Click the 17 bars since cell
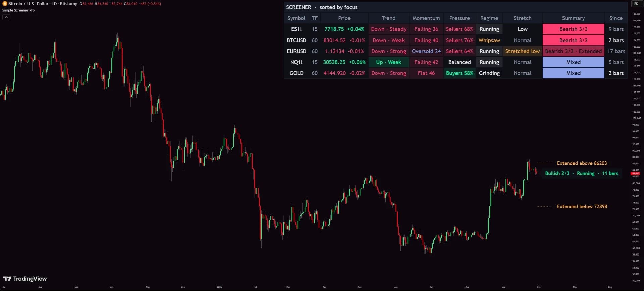Image resolution: width=644 pixels, height=291 pixels. point(616,51)
